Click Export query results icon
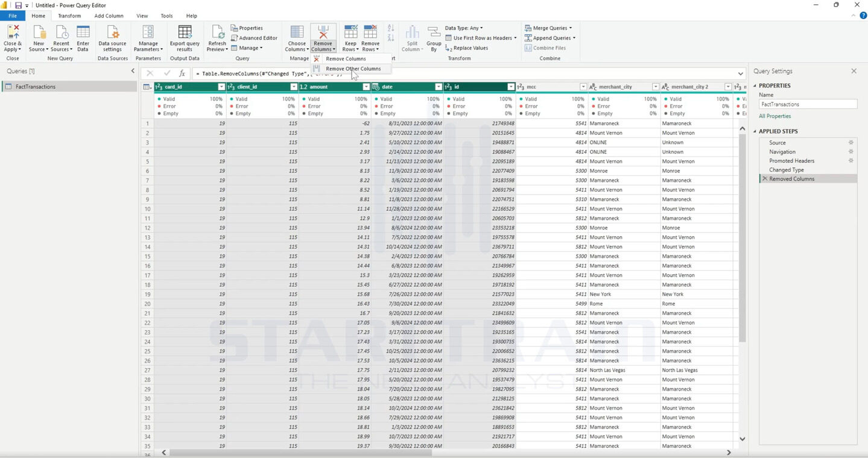Viewport: 868px width, 458px height. [185, 32]
